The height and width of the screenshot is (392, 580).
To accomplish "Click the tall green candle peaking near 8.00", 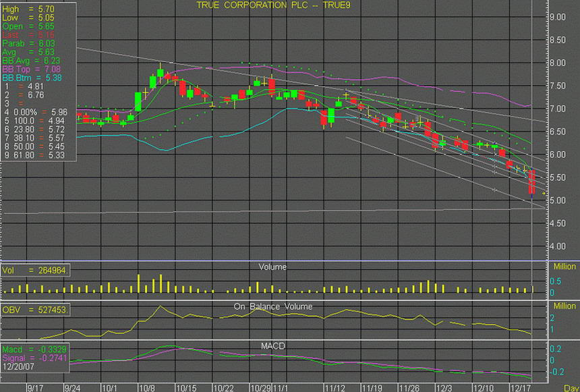I will 160,72.
